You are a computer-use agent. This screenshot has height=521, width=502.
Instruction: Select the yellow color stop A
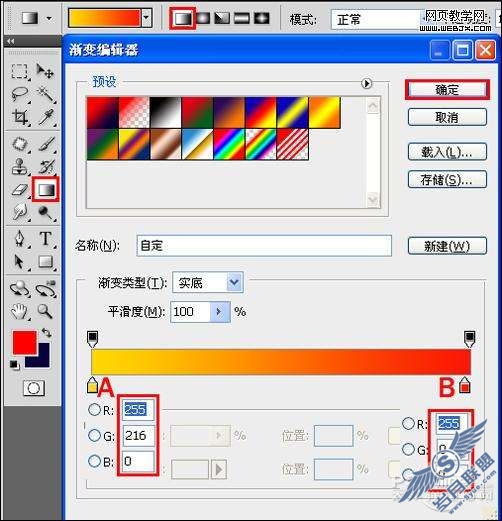point(92,385)
